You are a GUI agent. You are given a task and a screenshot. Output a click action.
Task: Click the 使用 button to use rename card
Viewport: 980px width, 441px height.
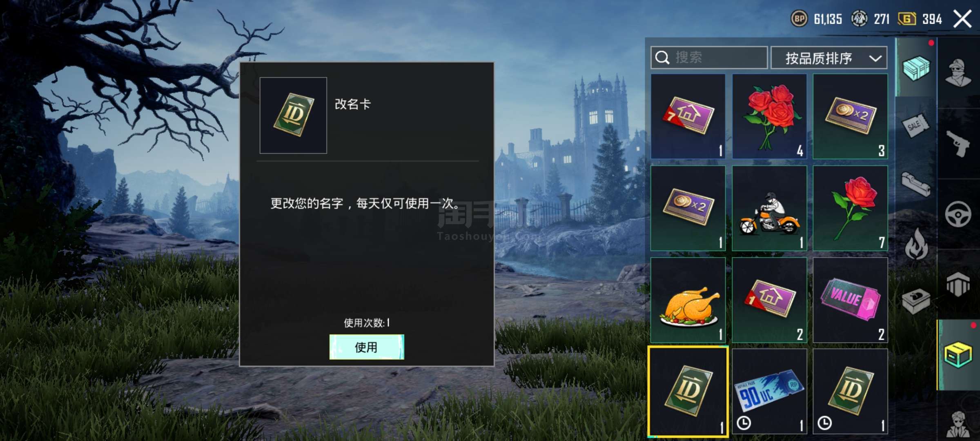pos(367,347)
